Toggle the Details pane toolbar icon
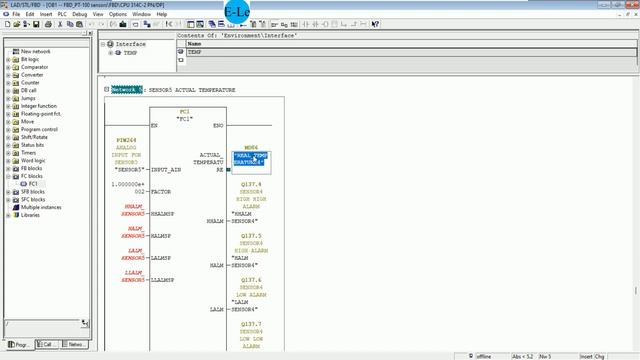The width and height of the screenshot is (640, 360). [200, 24]
